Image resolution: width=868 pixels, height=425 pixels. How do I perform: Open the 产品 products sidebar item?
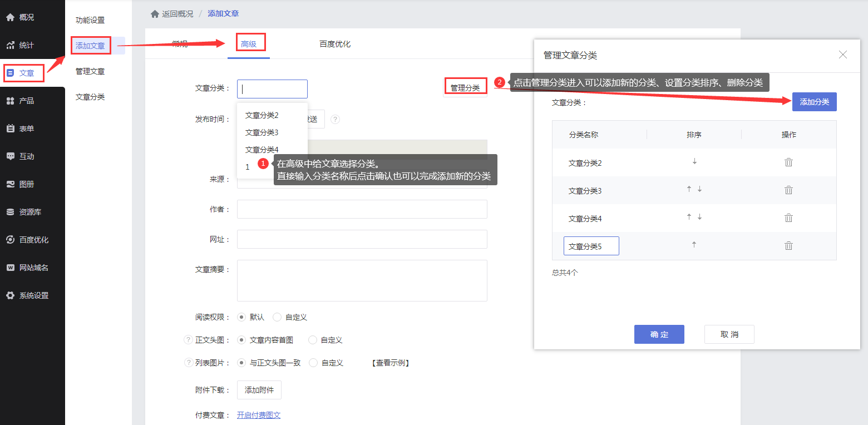pos(32,101)
